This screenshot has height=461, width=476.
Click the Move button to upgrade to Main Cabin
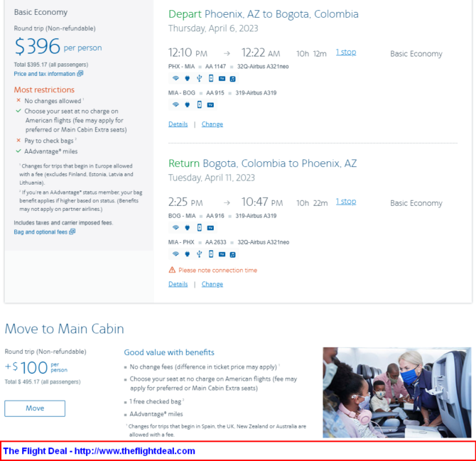(35, 408)
